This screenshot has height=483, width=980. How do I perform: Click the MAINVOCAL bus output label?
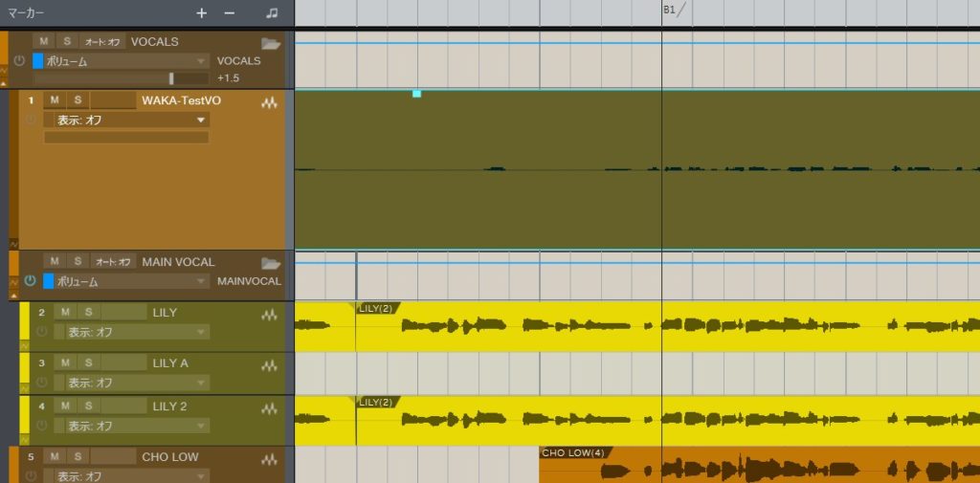[x=249, y=281]
